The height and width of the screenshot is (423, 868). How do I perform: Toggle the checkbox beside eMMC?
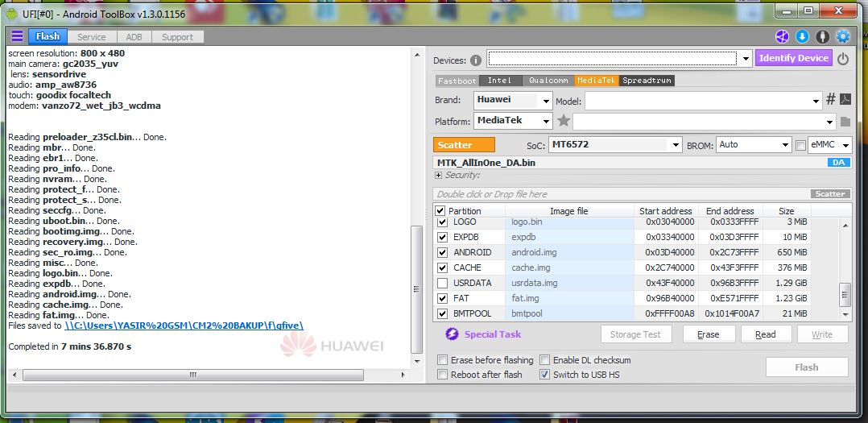coord(800,145)
